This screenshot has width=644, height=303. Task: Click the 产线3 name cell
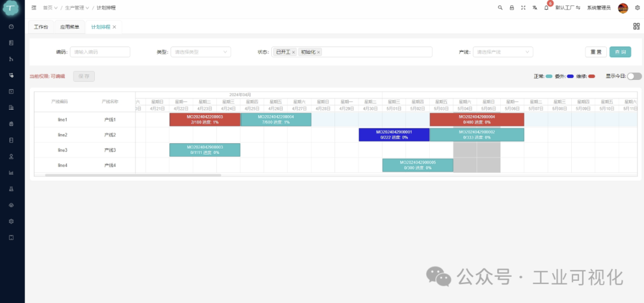click(x=110, y=150)
